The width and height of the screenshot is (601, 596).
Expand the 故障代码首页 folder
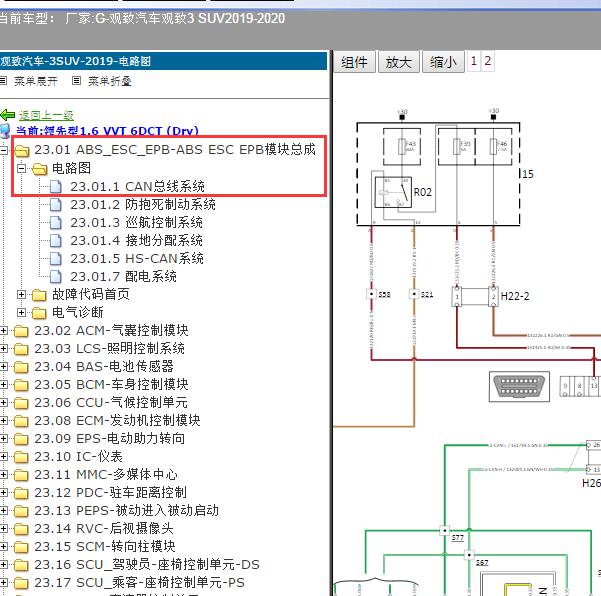[x=22, y=294]
